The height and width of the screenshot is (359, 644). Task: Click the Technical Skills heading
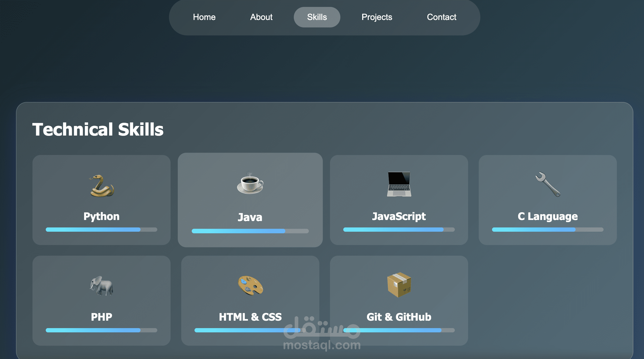[x=98, y=130]
